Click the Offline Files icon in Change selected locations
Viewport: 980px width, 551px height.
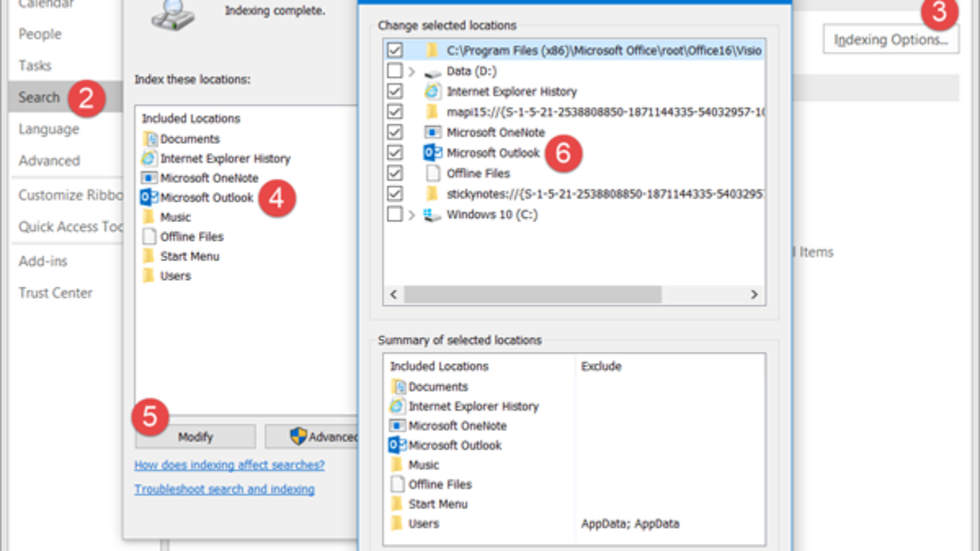pos(432,173)
